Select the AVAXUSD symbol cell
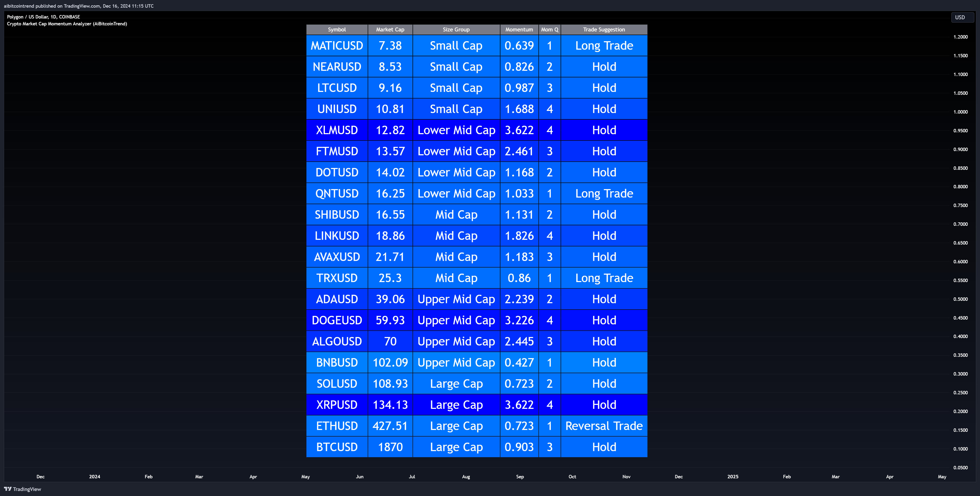Viewport: 980px width, 496px height. click(x=337, y=257)
